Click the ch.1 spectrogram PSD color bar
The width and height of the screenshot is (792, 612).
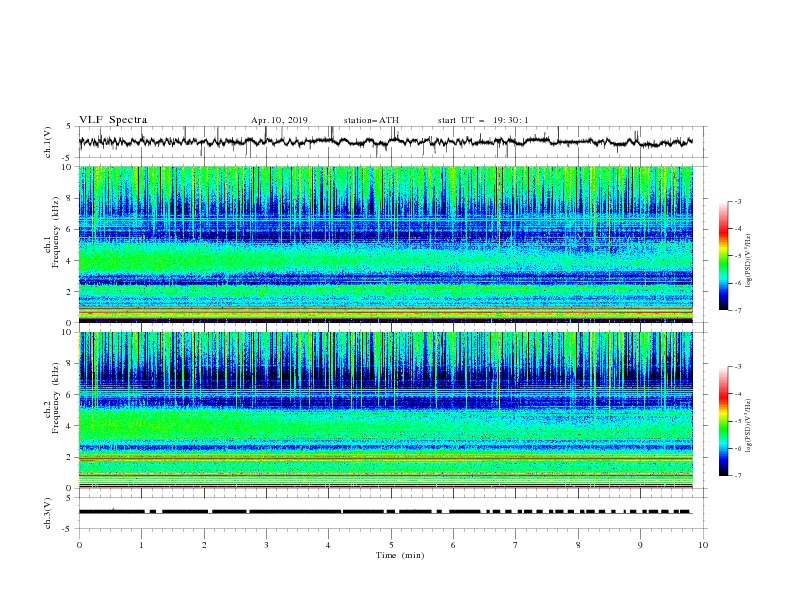click(723, 256)
